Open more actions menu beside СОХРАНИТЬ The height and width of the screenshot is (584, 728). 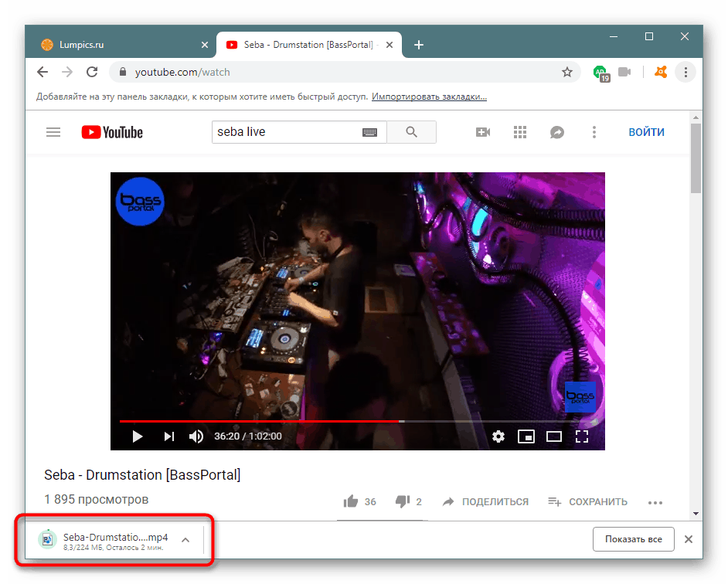655,502
